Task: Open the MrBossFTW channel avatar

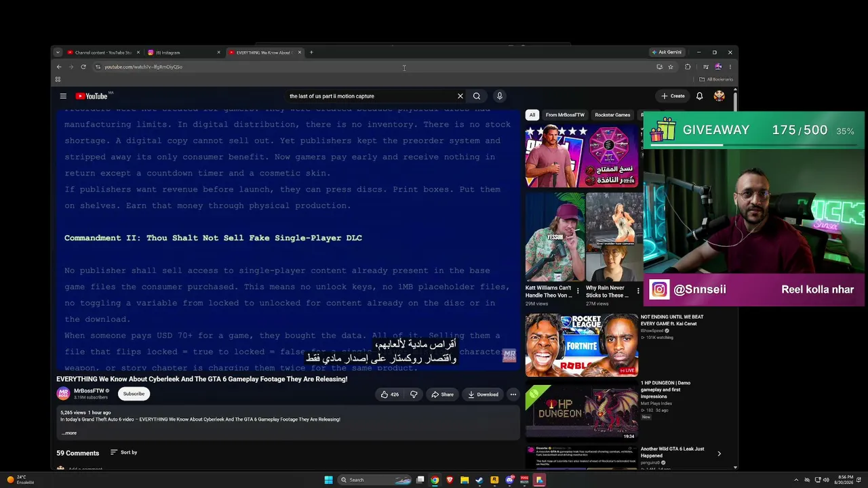Action: tap(63, 394)
